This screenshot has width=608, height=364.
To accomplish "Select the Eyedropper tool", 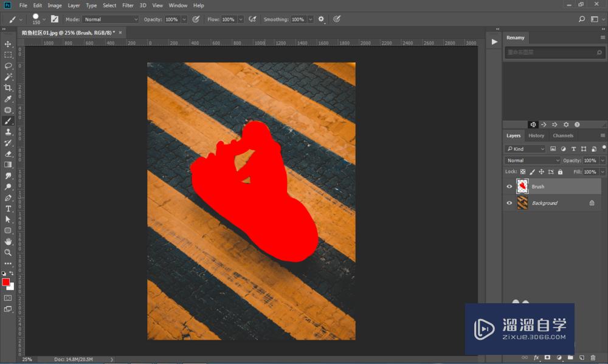I will pyautogui.click(x=8, y=99).
